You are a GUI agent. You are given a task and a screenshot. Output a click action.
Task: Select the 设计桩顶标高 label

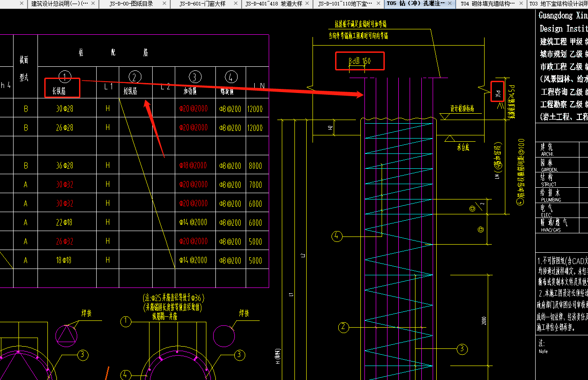pyautogui.click(x=462, y=109)
